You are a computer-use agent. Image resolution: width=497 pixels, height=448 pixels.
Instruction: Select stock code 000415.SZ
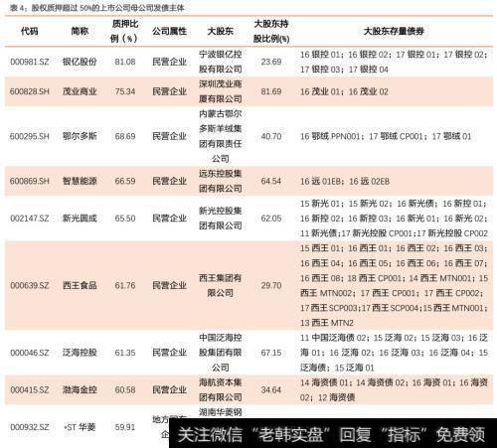point(30,389)
